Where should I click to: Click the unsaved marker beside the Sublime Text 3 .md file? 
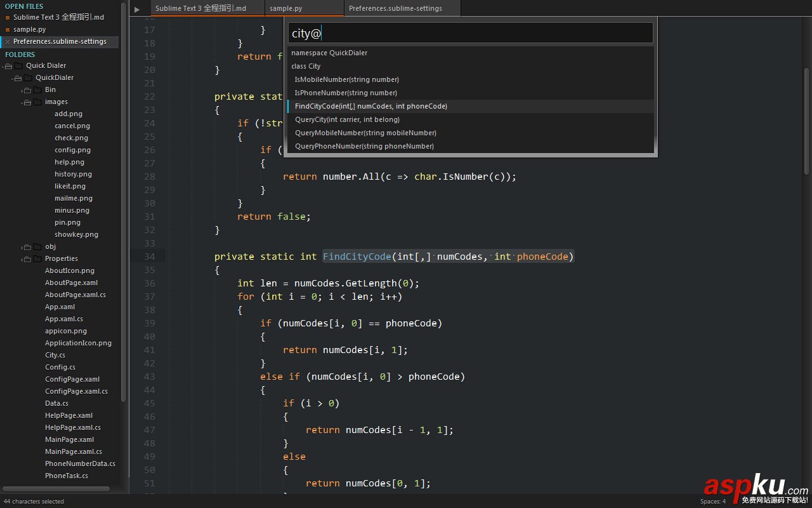pos(8,17)
